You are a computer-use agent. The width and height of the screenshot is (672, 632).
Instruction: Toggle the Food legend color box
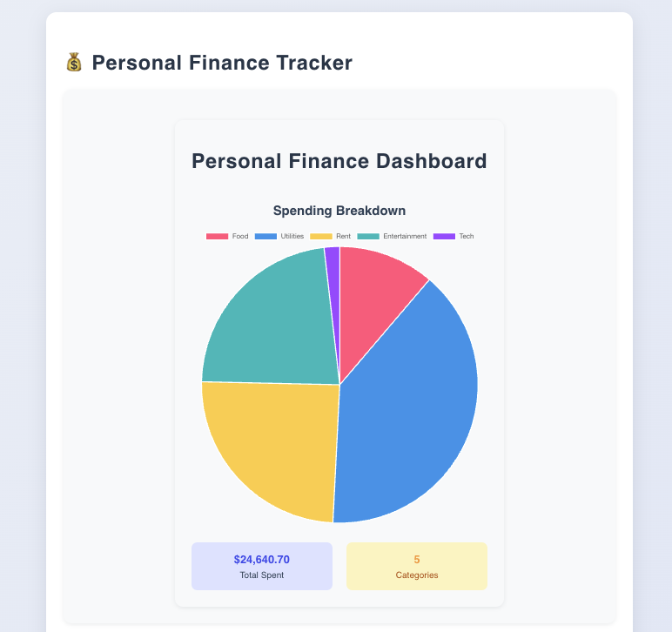(217, 236)
